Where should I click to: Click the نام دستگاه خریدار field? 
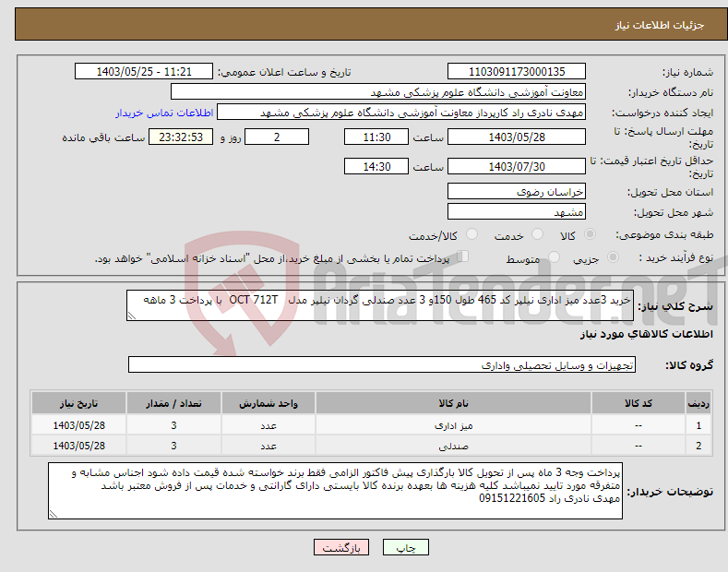click(x=378, y=92)
